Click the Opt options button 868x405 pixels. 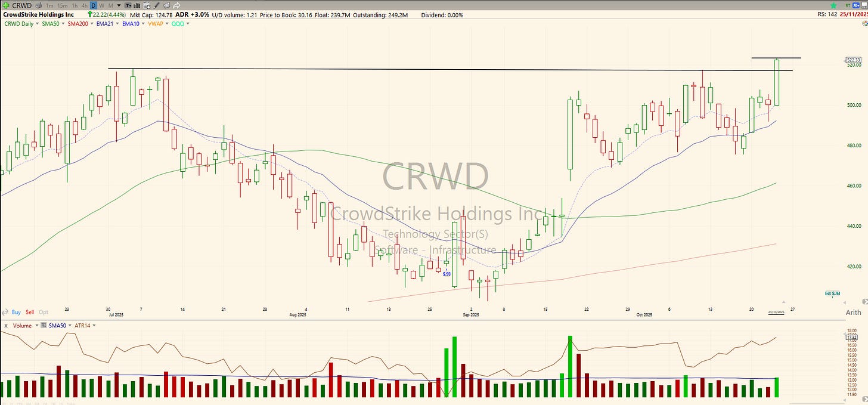pyautogui.click(x=44, y=312)
